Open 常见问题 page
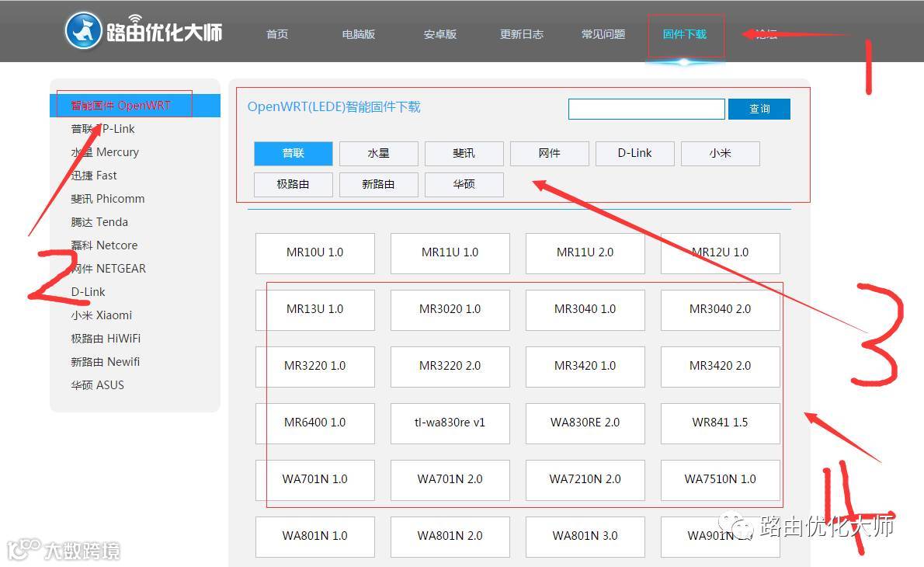 click(x=603, y=34)
